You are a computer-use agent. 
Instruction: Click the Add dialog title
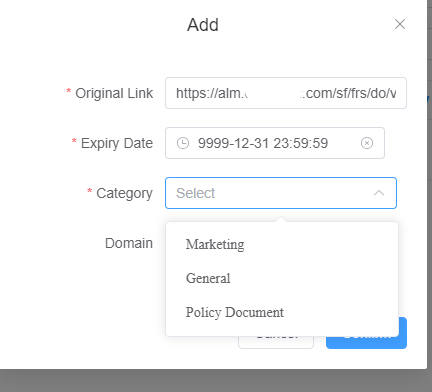(203, 25)
